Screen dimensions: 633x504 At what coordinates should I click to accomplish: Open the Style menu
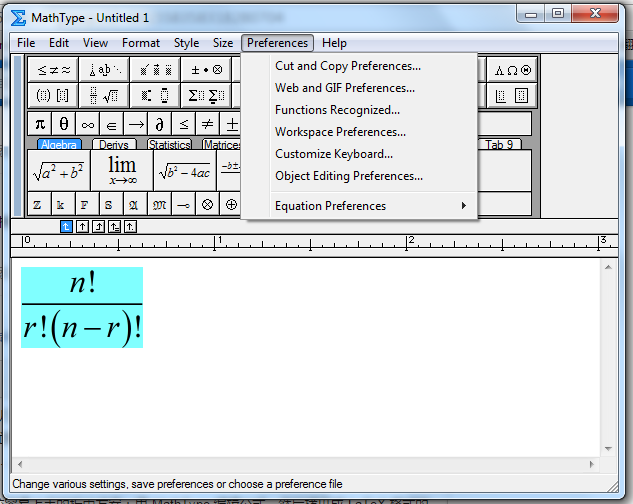pyautogui.click(x=187, y=43)
